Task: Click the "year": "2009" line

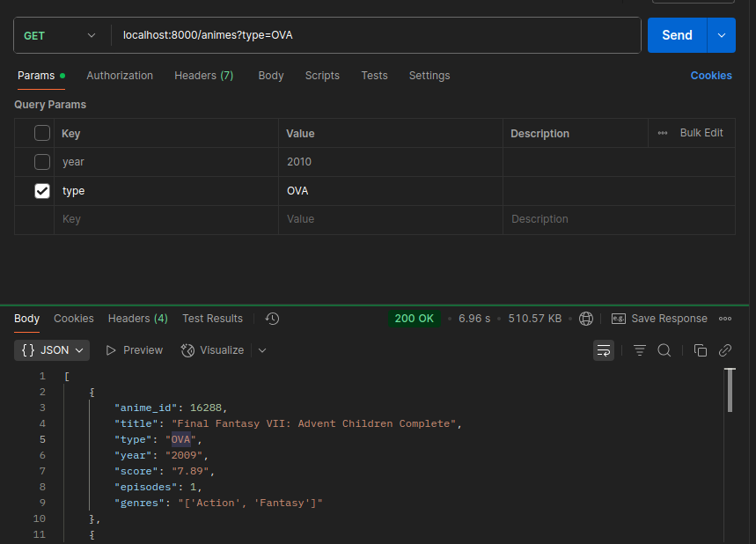Action: 161,455
